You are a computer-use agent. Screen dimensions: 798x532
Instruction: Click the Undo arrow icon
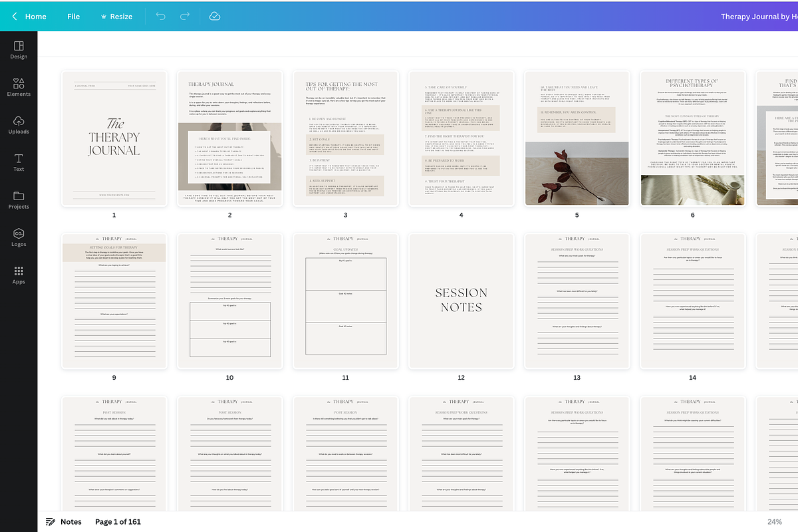(160, 16)
